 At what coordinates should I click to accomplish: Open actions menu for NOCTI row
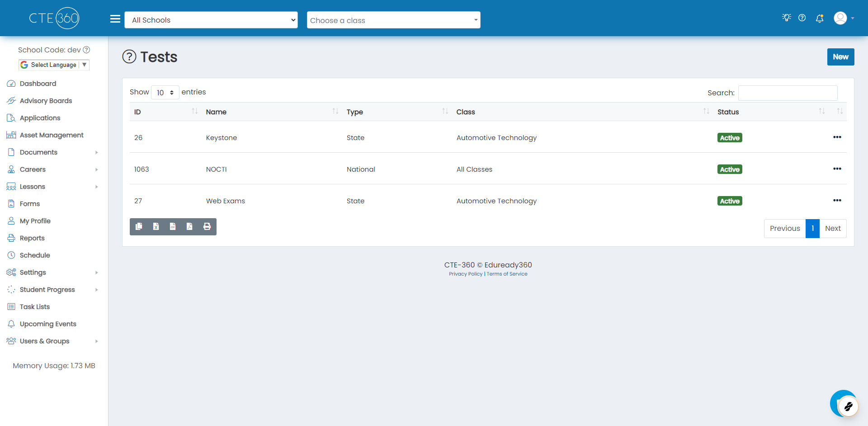coord(837,169)
